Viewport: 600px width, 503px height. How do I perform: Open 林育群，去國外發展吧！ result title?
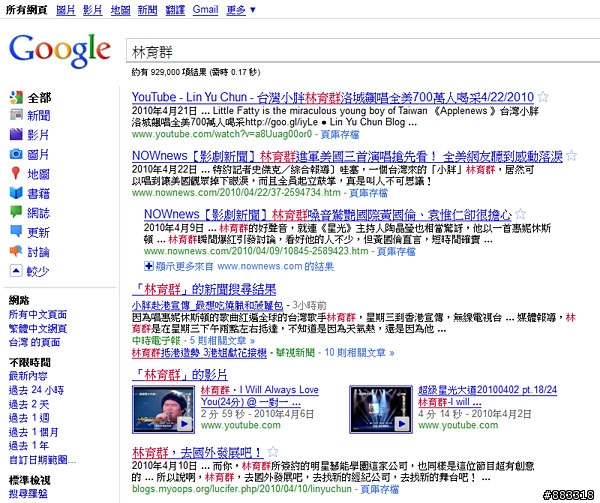point(197,453)
